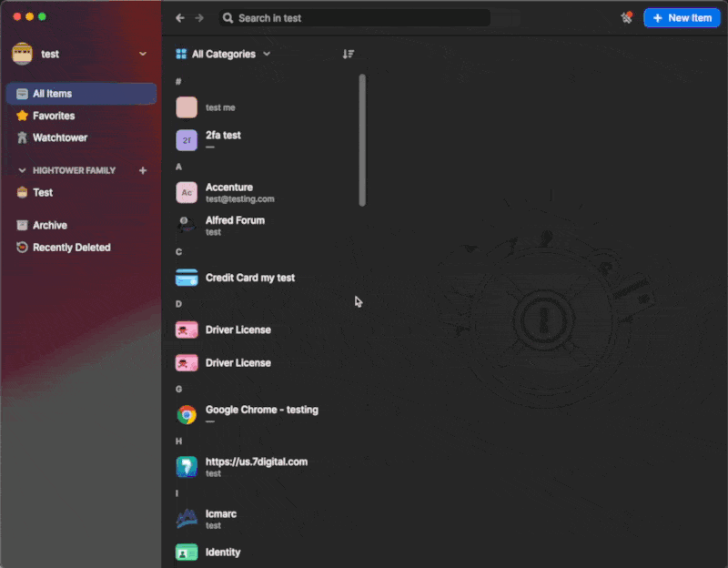Click the sort order icon
728x568 pixels.
coord(348,55)
